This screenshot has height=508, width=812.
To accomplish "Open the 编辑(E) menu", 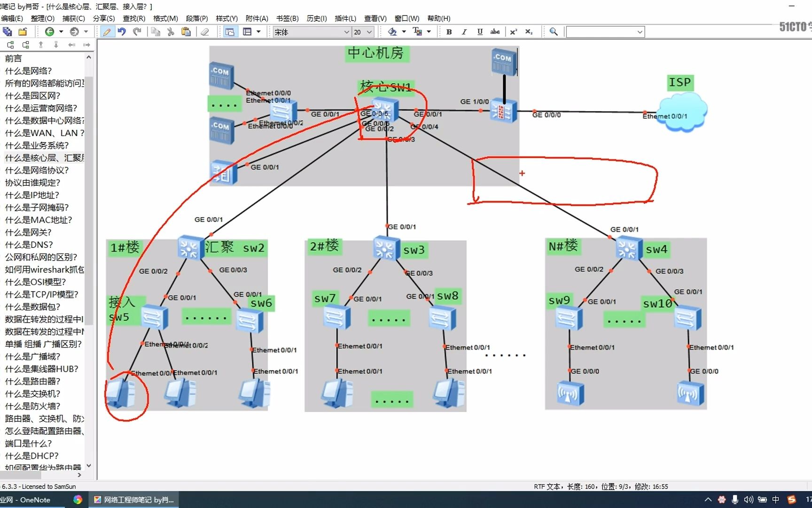I will pyautogui.click(x=12, y=18).
